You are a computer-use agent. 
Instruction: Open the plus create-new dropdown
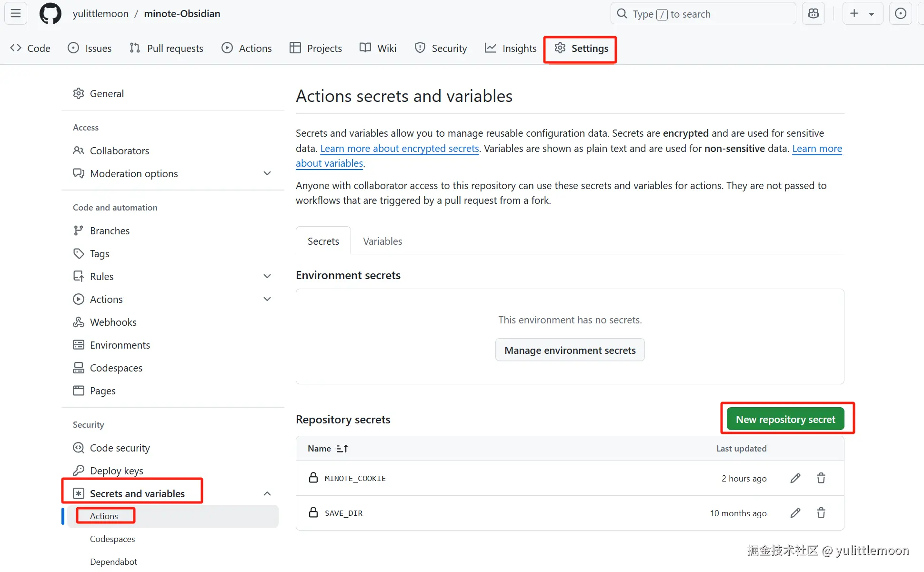863,13
